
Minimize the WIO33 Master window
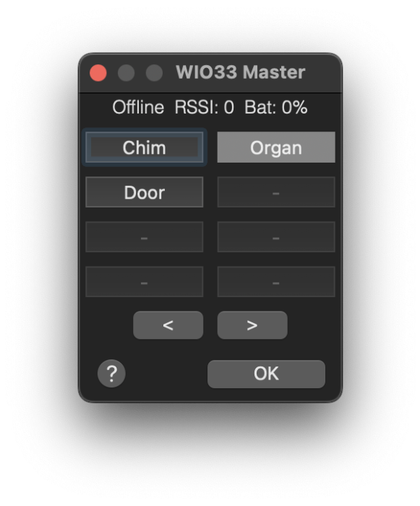point(127,73)
